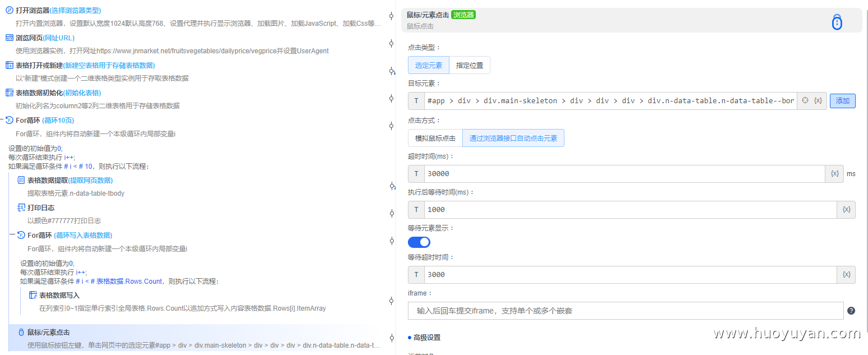Click the condition # i < # 表格数据.Rows.Count
This screenshot has width=868, height=355.
[x=119, y=281]
